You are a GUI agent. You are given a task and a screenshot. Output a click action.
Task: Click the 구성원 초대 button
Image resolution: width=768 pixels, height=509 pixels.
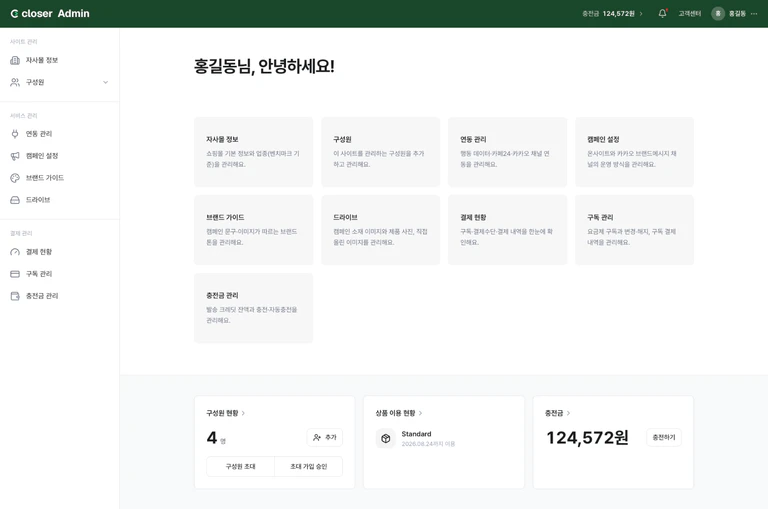tap(240, 466)
